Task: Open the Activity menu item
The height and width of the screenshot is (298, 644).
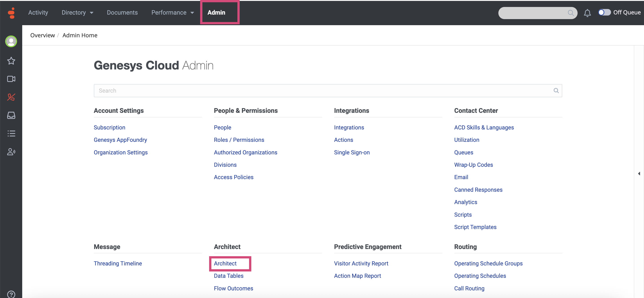Action: 38,13
